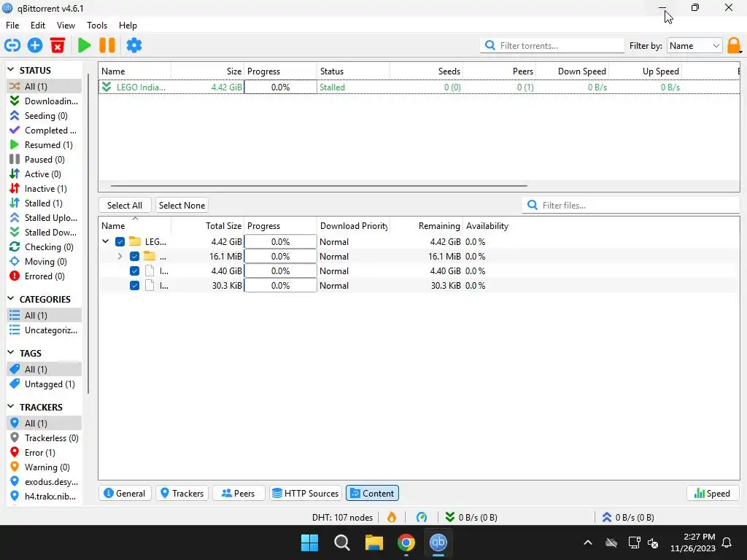Click the LEGO India torrent progress bar
The height and width of the screenshot is (560, 747).
tap(280, 87)
